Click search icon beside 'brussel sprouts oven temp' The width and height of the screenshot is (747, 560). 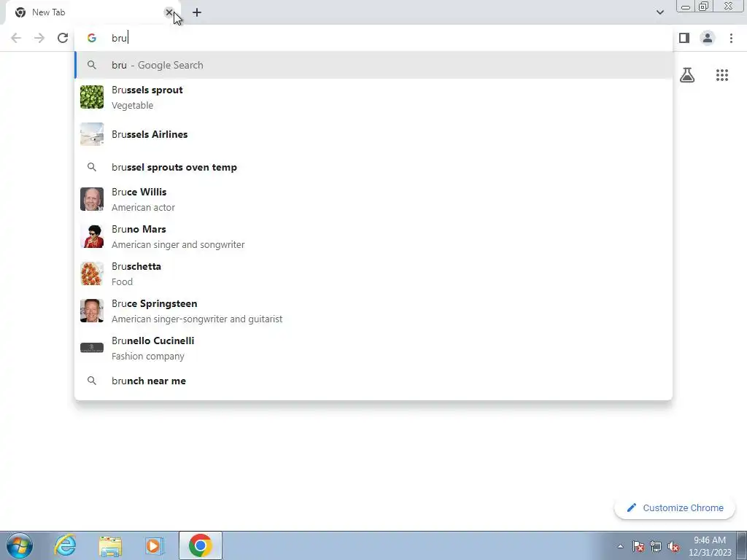click(x=92, y=167)
